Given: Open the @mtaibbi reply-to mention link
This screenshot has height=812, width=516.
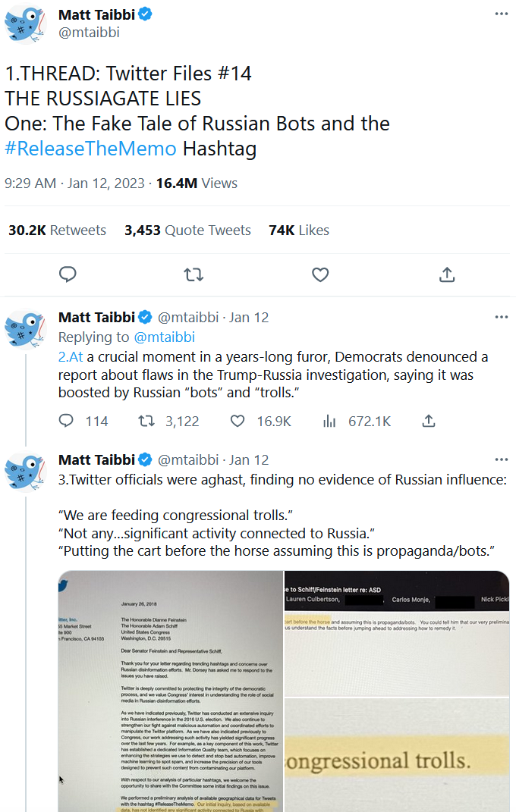Looking at the screenshot, I should [x=164, y=337].
